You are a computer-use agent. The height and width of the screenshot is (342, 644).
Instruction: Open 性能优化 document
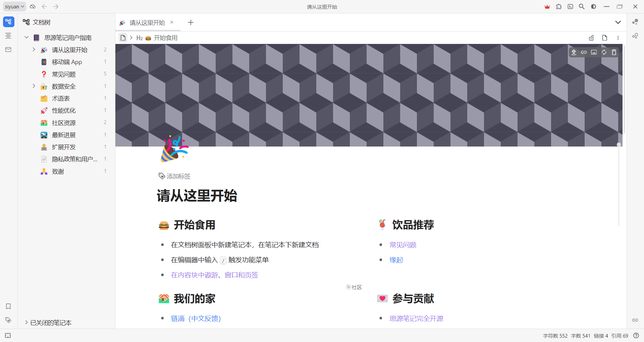click(x=64, y=110)
